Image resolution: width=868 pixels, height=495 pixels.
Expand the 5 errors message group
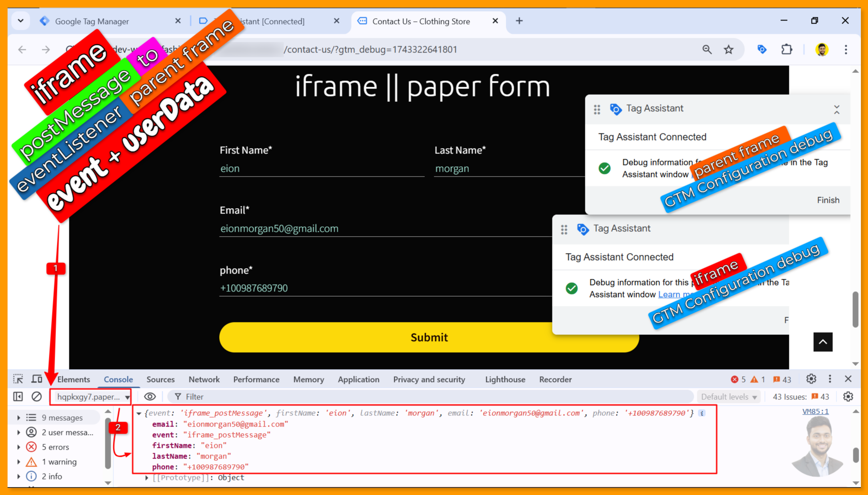click(19, 447)
